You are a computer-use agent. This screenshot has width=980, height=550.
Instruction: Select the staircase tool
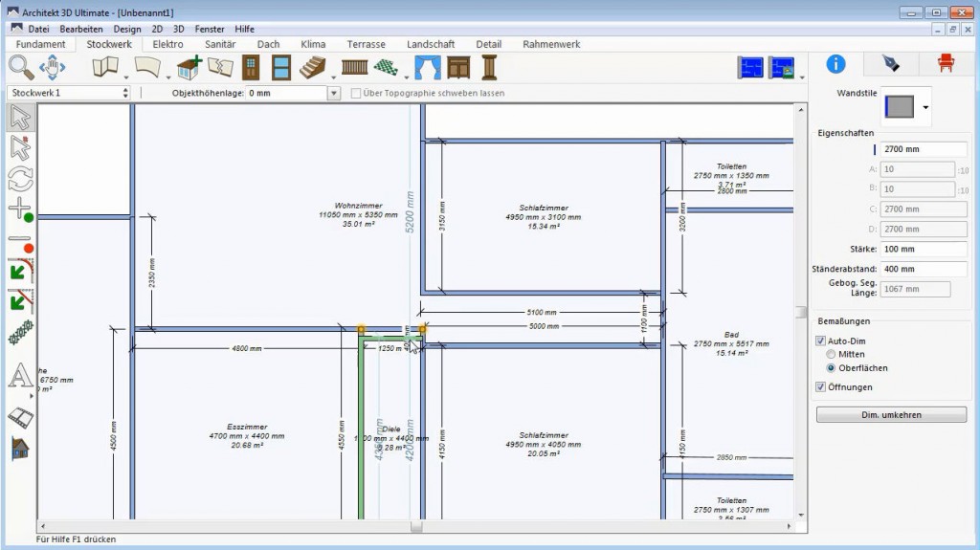tap(313, 67)
